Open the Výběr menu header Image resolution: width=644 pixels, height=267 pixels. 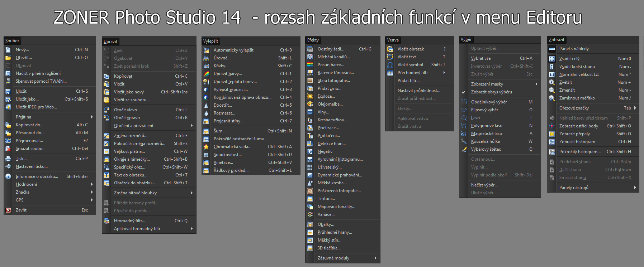tap(466, 39)
